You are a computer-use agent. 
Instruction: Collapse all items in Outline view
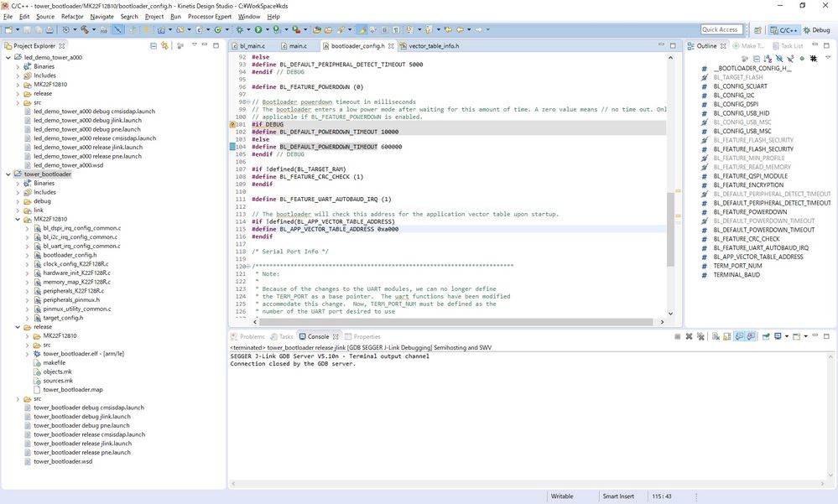point(757,58)
